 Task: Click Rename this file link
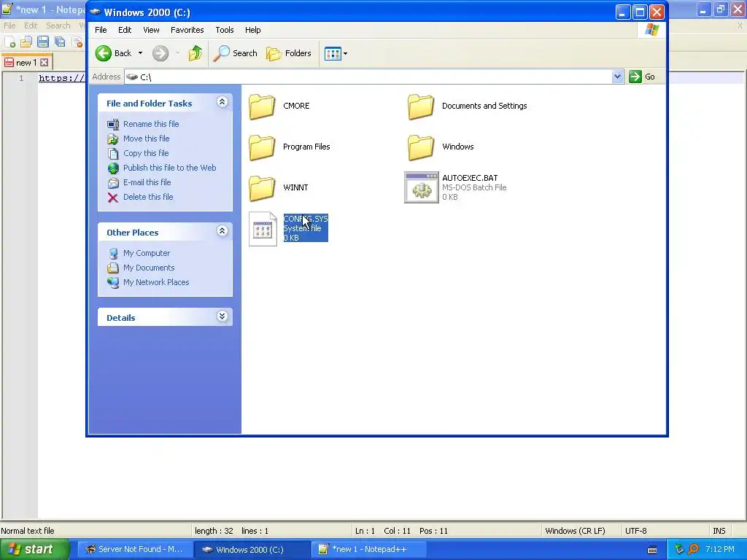(151, 124)
